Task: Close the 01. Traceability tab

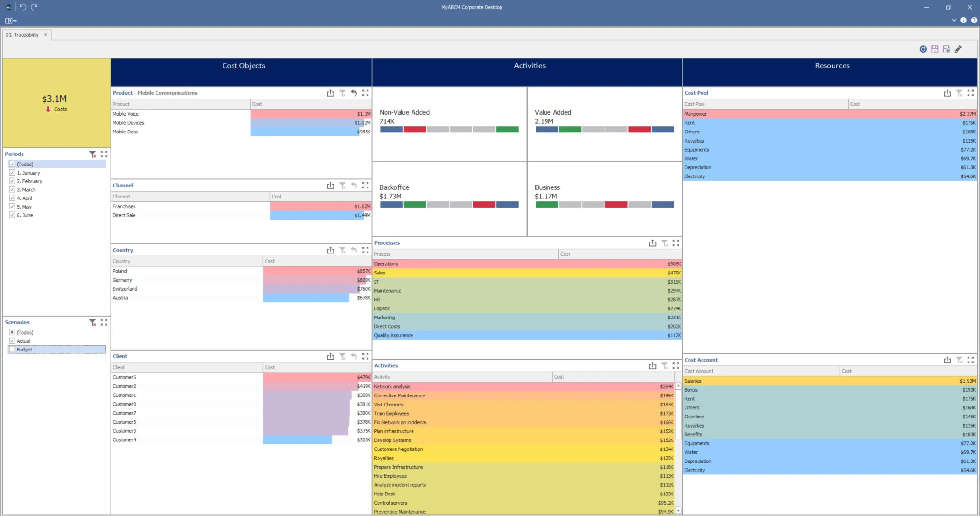Action: (45, 35)
